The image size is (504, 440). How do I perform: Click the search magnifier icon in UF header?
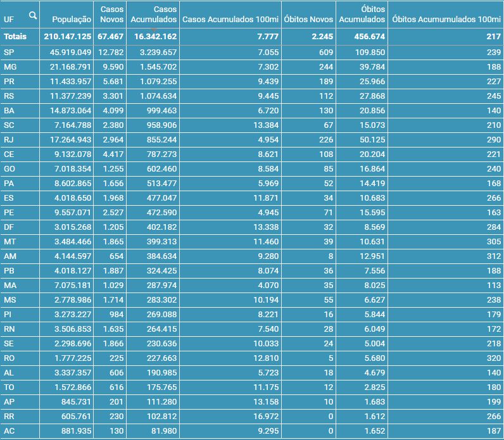(33, 15)
